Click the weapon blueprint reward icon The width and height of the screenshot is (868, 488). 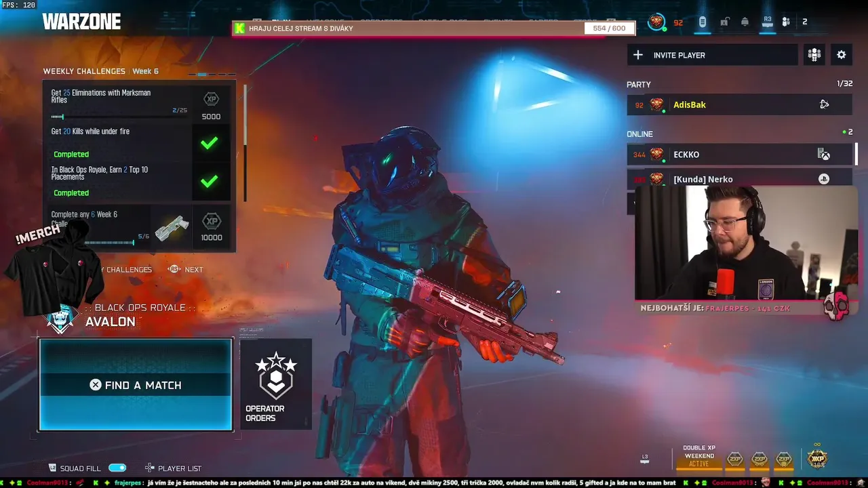coord(172,228)
